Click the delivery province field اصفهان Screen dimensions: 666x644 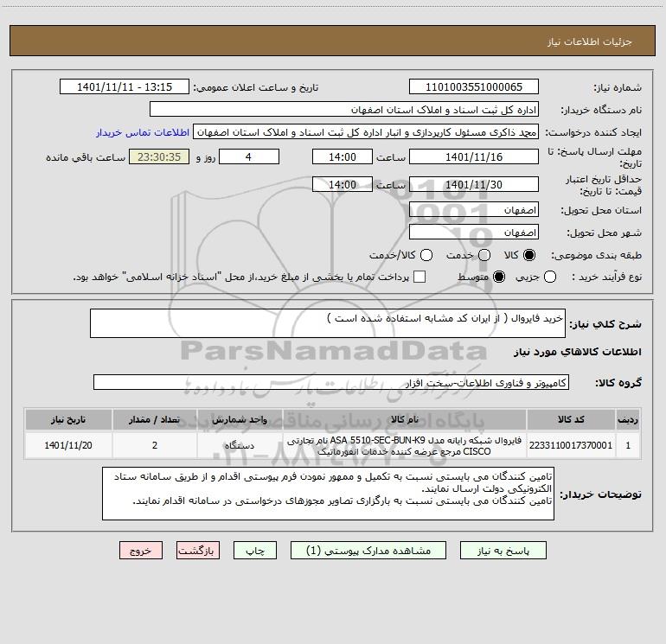[474, 210]
